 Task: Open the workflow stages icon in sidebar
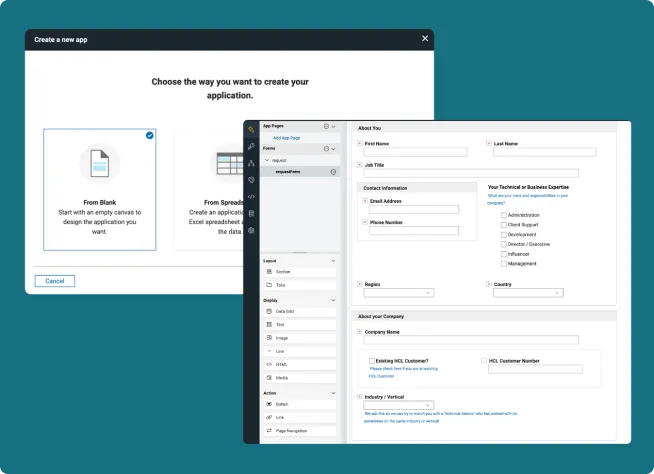tap(251, 163)
